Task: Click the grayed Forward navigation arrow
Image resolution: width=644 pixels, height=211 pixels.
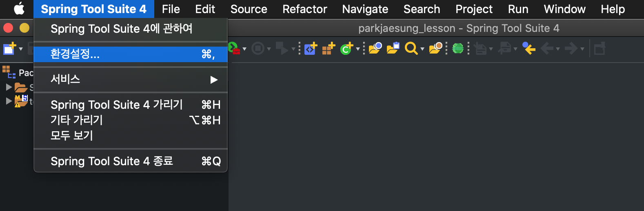Action: pos(571,49)
